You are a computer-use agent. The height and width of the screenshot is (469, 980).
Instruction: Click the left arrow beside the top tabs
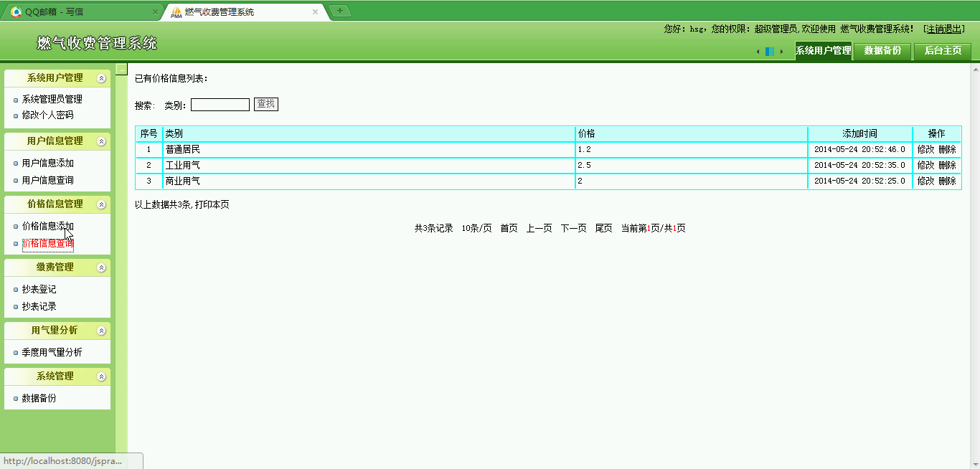pyautogui.click(x=758, y=52)
